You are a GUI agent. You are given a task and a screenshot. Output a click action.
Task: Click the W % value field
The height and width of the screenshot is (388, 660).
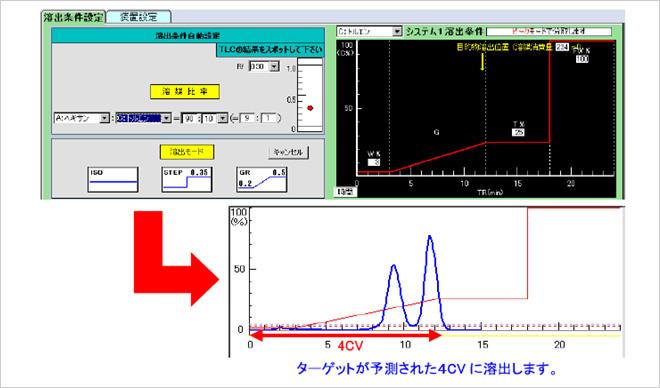coord(374,162)
